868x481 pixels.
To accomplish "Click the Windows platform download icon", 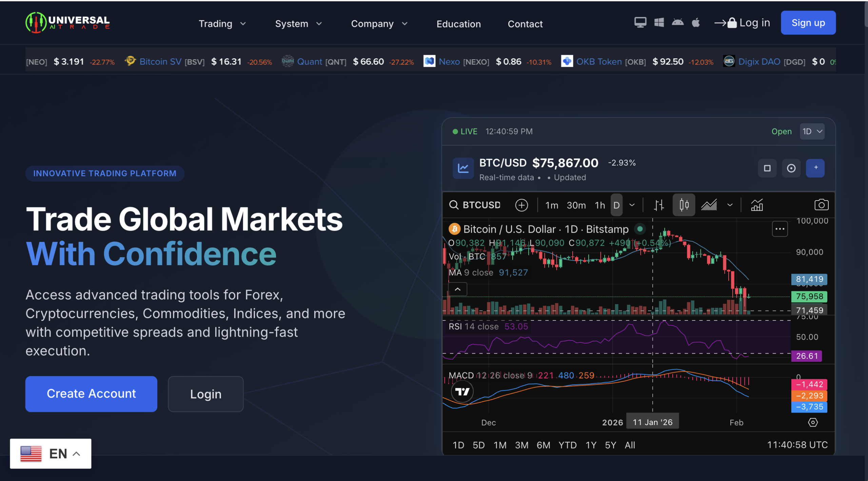I will pyautogui.click(x=659, y=23).
